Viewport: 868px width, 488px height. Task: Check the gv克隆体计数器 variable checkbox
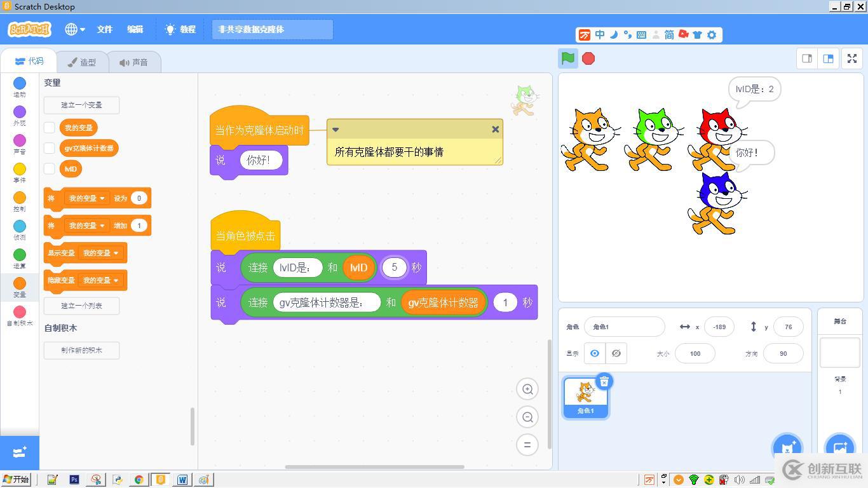coord(49,147)
